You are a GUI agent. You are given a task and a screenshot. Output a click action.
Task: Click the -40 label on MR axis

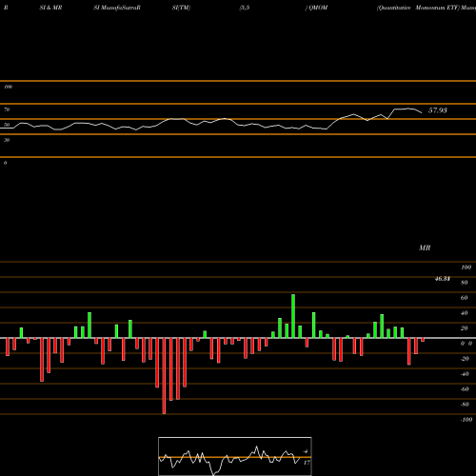[x=465, y=374]
